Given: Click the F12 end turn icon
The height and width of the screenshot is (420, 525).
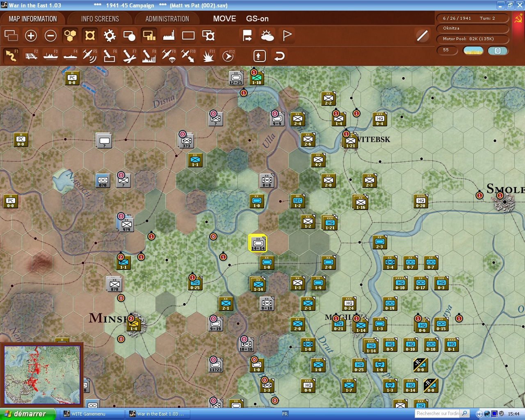Looking at the screenshot, I should (228, 56).
